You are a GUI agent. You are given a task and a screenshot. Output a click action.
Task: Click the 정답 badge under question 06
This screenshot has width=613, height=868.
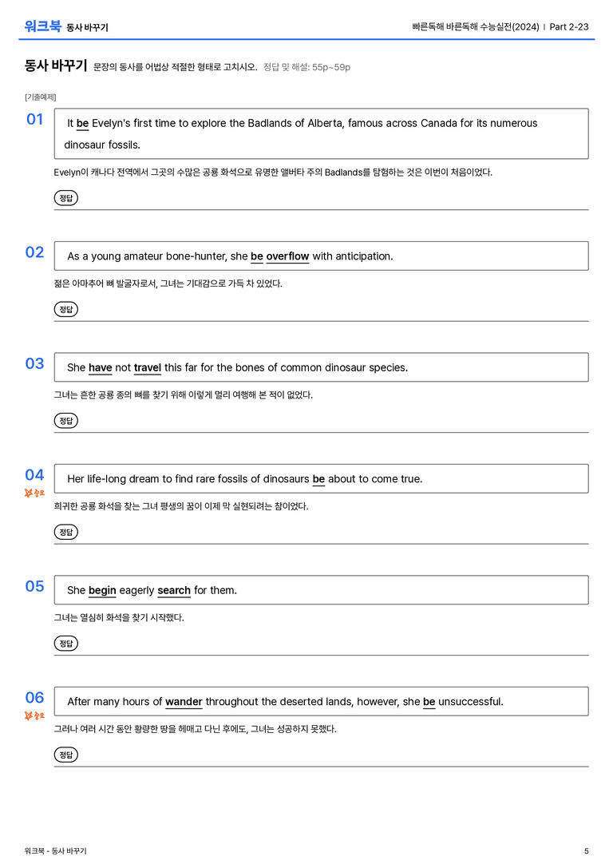pyautogui.click(x=65, y=755)
